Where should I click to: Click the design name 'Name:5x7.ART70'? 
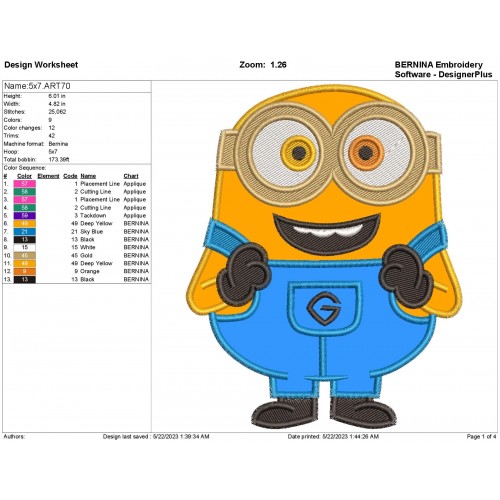coord(37,86)
